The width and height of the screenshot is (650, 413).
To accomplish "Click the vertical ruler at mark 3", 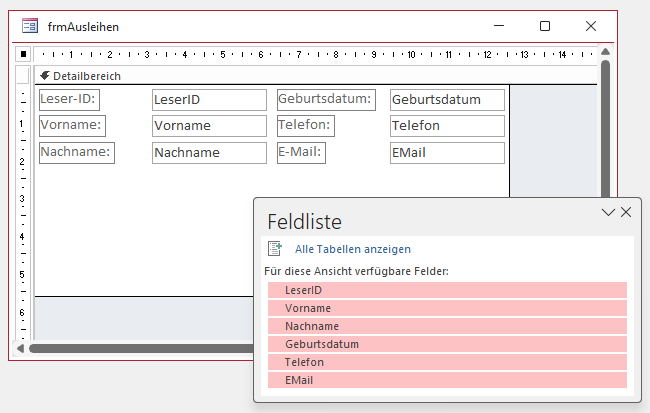I will (x=22, y=198).
